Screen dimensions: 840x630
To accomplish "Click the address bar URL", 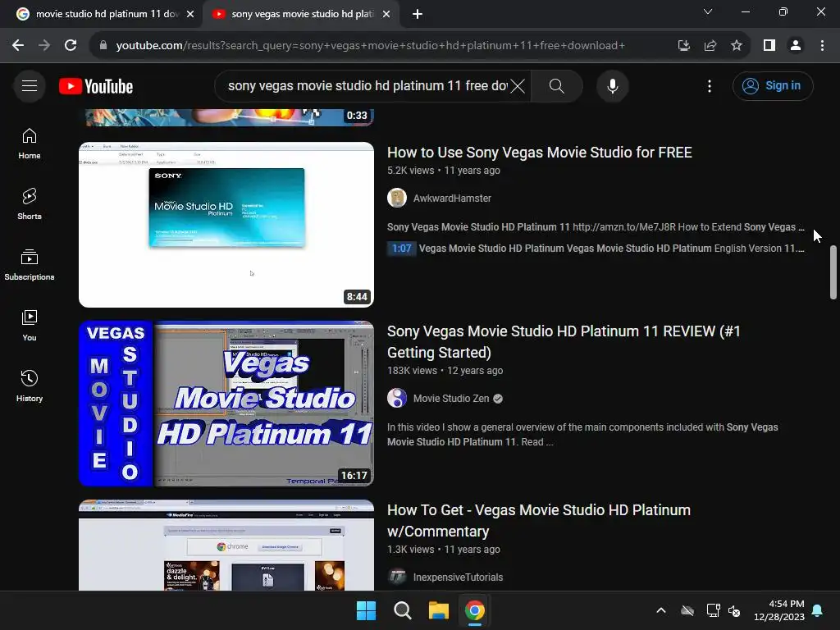I will (x=370, y=46).
